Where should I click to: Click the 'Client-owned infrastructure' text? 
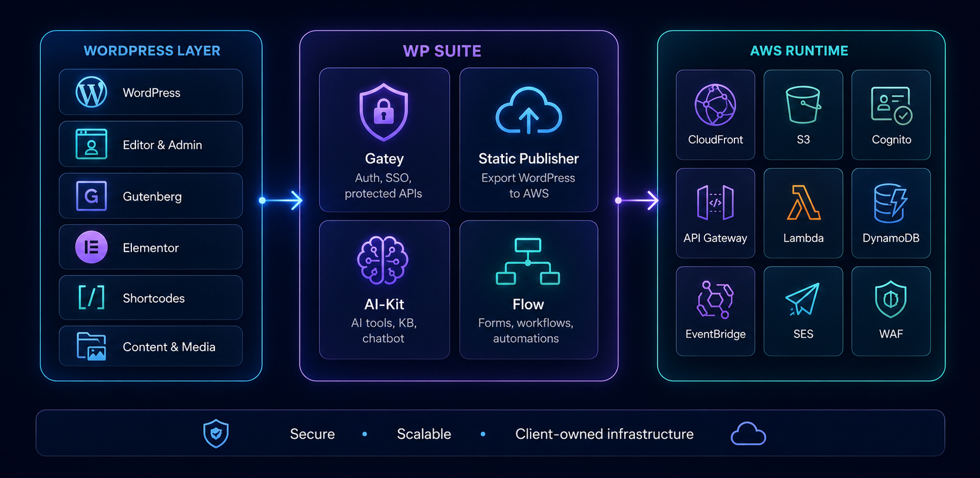[x=604, y=434]
